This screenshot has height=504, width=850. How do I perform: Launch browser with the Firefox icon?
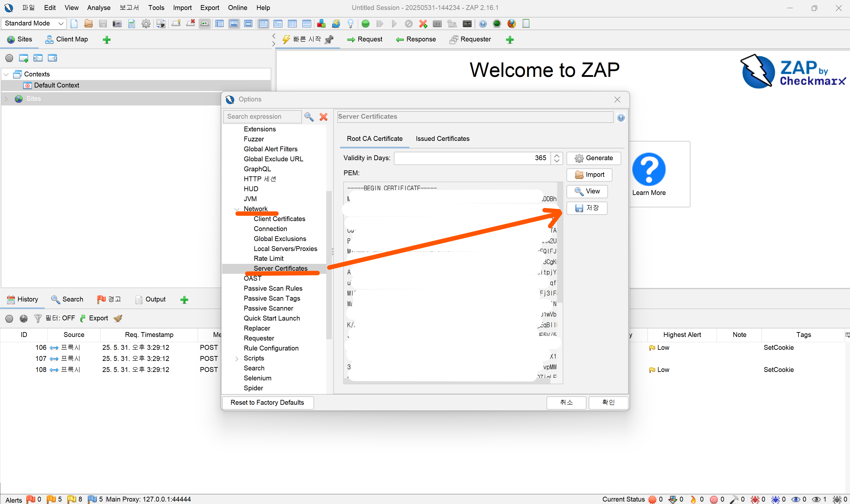coord(511,23)
